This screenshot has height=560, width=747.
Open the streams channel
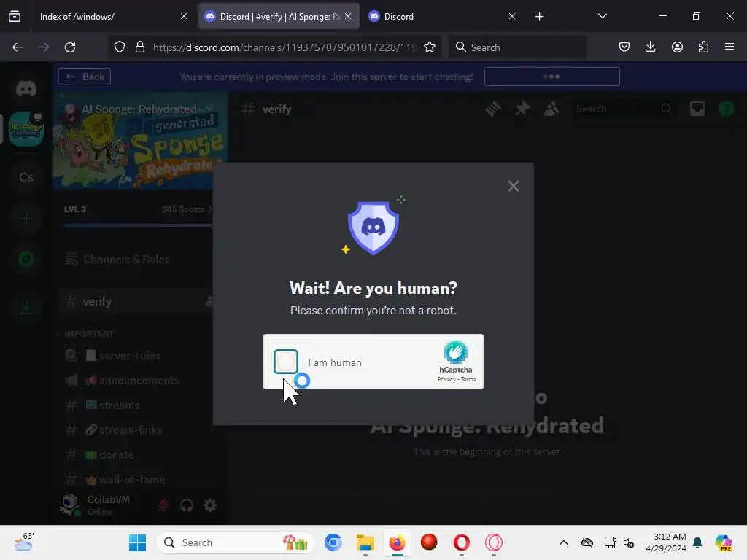[x=119, y=405]
